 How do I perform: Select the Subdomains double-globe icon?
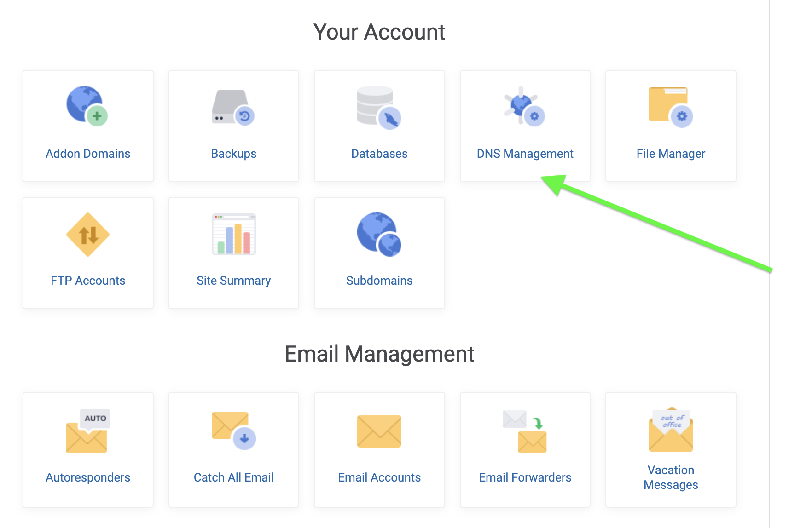coord(379,234)
